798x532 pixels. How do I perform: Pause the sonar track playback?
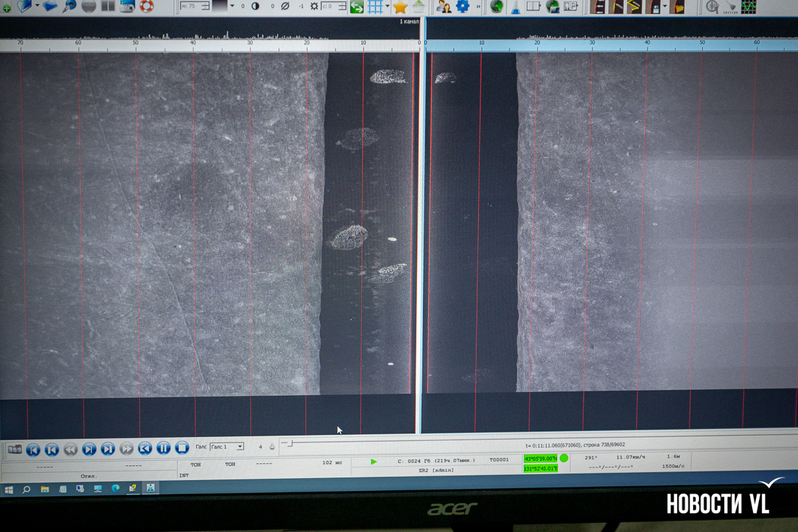pyautogui.click(x=164, y=448)
